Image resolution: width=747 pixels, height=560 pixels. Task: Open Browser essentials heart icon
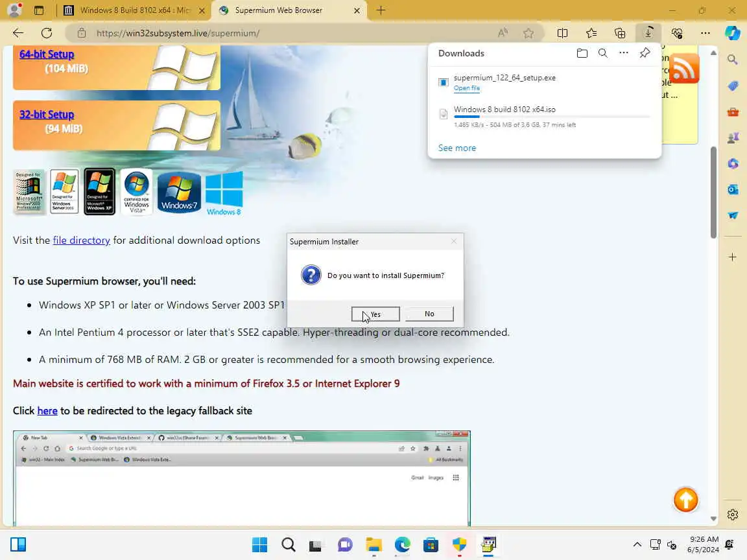click(x=677, y=33)
